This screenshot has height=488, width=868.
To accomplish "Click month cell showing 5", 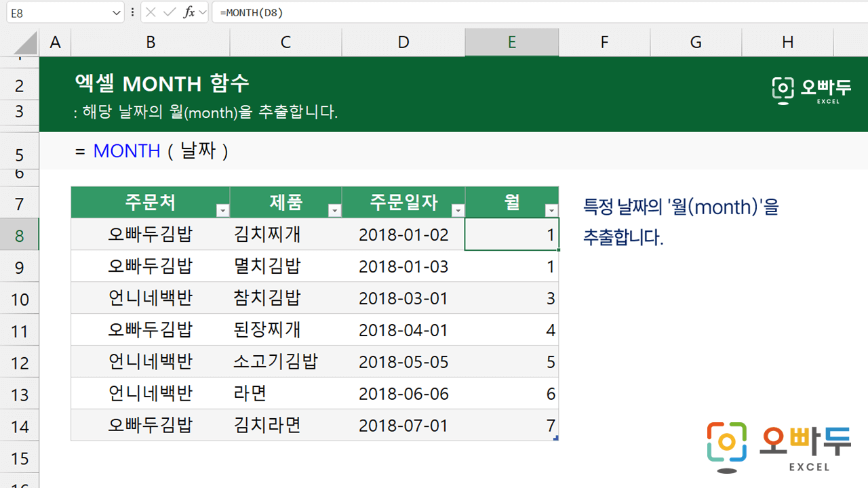I will pyautogui.click(x=512, y=362).
